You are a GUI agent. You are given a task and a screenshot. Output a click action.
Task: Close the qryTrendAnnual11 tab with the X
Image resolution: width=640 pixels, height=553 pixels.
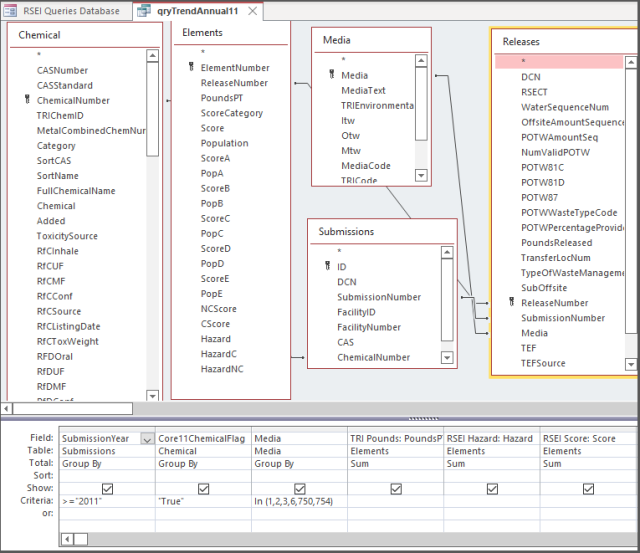click(x=251, y=11)
